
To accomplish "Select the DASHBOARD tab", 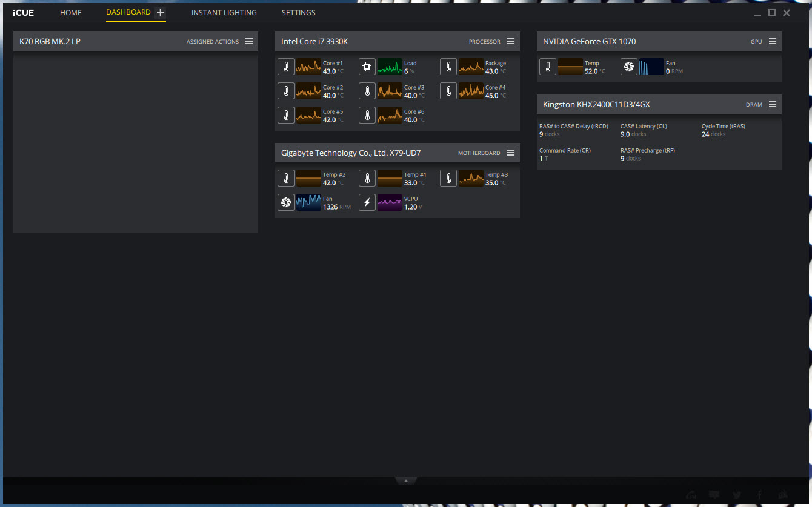I will pyautogui.click(x=128, y=12).
